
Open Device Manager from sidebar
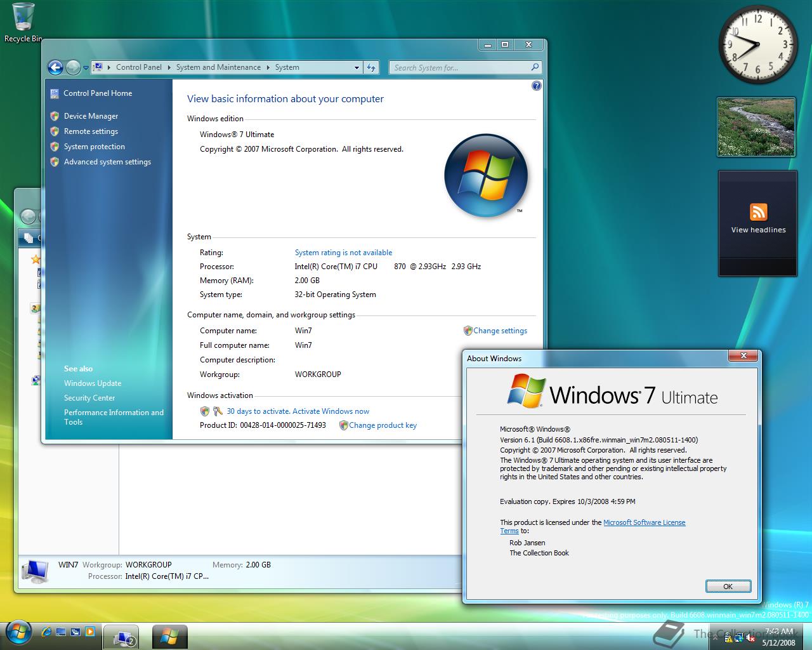91,116
